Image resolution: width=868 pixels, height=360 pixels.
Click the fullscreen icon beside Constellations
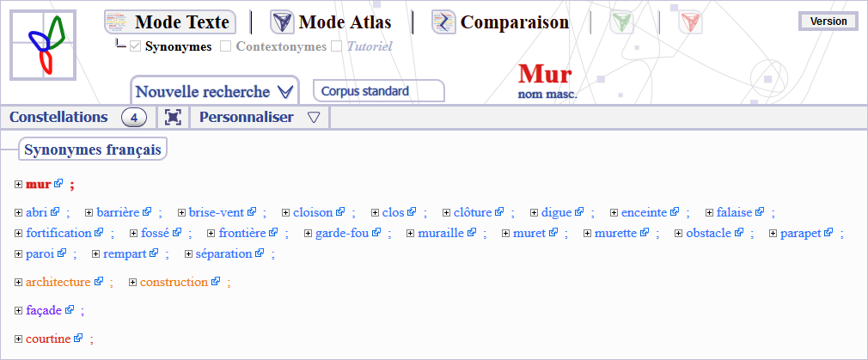click(x=174, y=118)
